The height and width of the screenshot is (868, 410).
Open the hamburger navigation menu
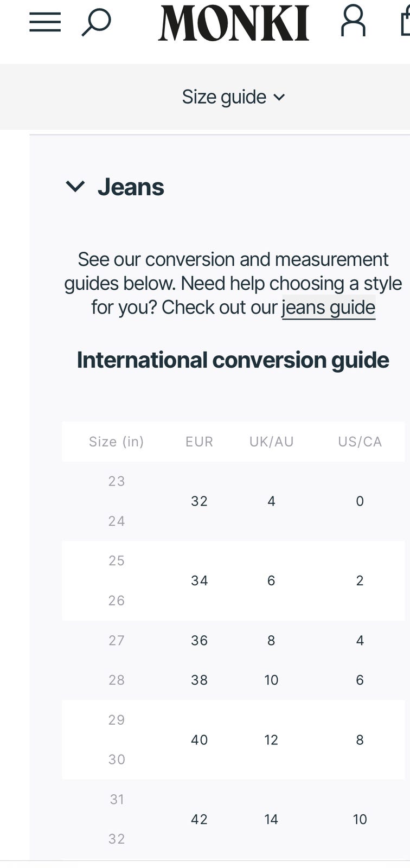(x=45, y=23)
